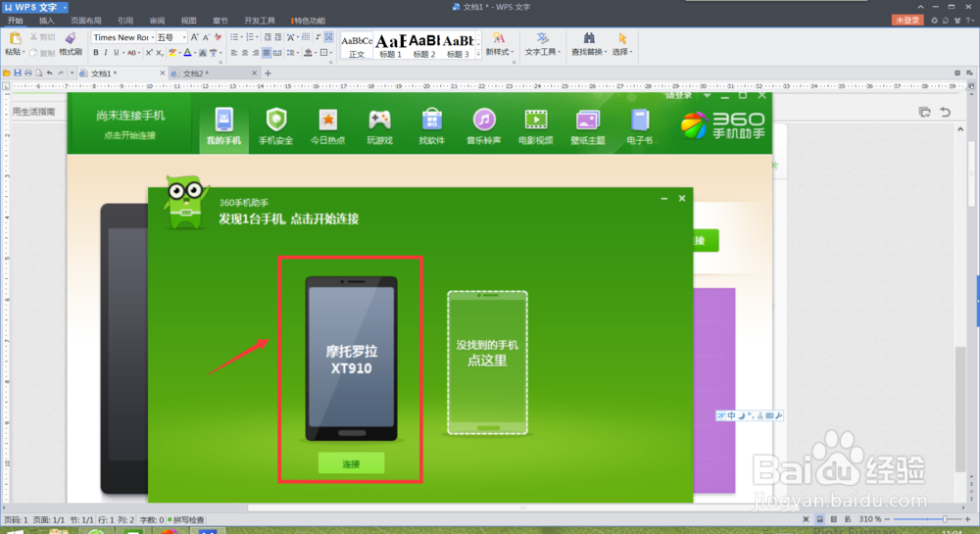
Task: Click the clear formatting eraser icon
Action: click(218, 37)
